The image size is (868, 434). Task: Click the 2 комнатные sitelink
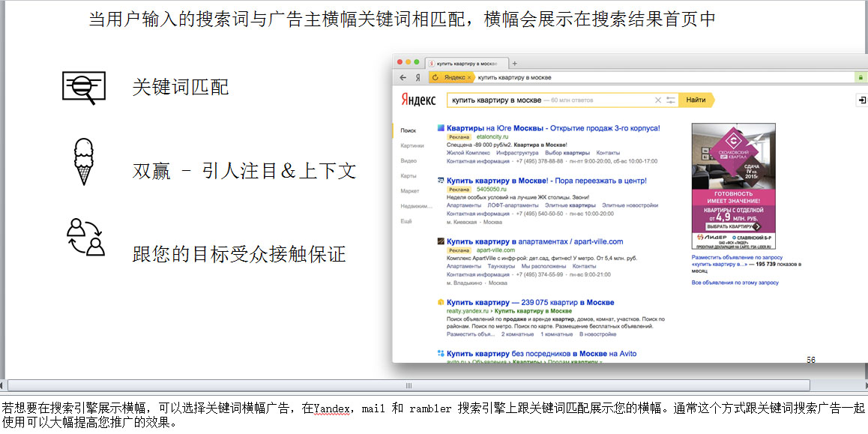pyautogui.click(x=518, y=334)
